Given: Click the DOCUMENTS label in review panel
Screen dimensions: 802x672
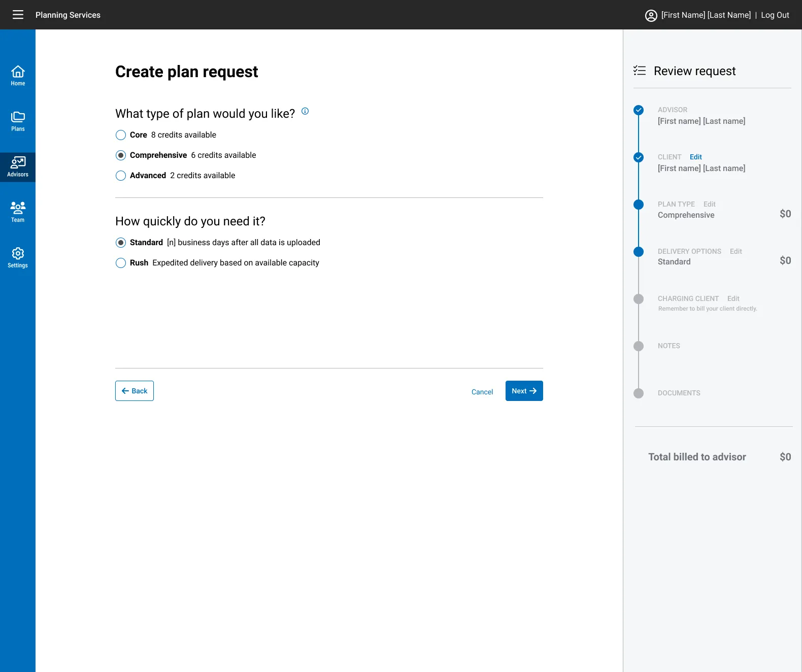Looking at the screenshot, I should tap(679, 393).
